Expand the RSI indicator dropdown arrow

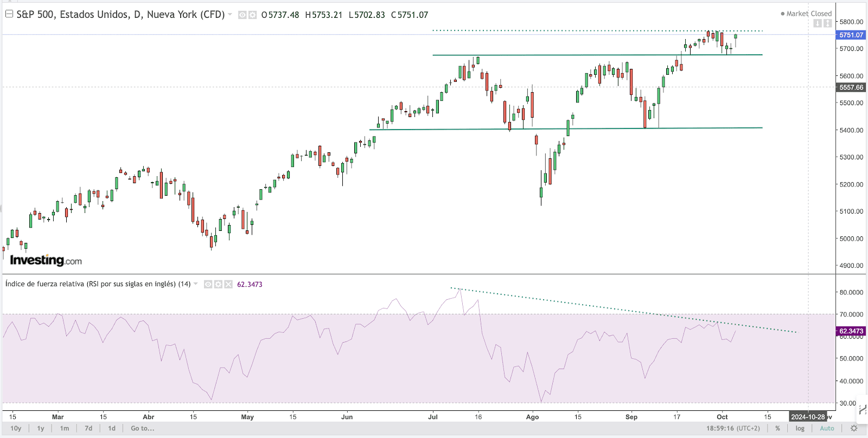pyautogui.click(x=196, y=284)
